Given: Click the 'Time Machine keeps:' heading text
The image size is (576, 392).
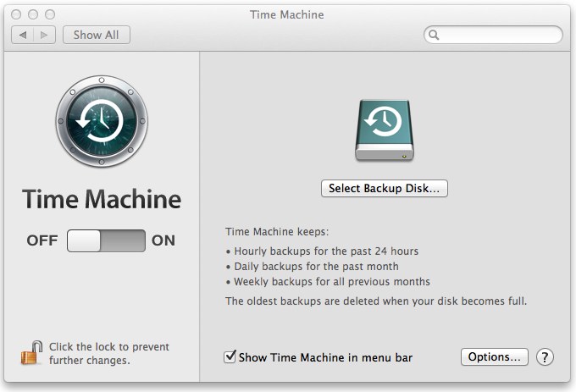Looking at the screenshot, I should (277, 232).
